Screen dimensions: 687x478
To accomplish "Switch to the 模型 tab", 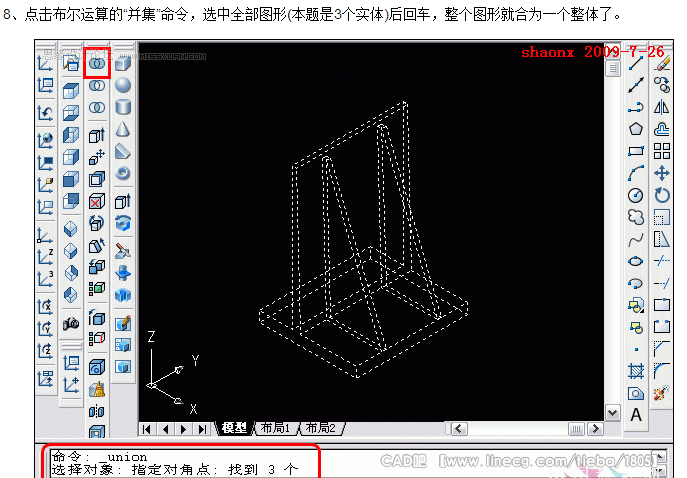I will tap(234, 428).
